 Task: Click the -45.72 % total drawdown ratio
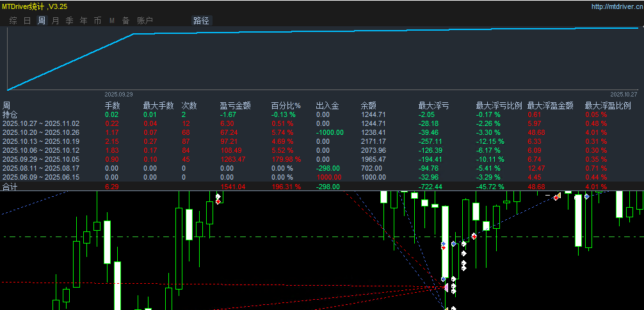pyautogui.click(x=490, y=187)
